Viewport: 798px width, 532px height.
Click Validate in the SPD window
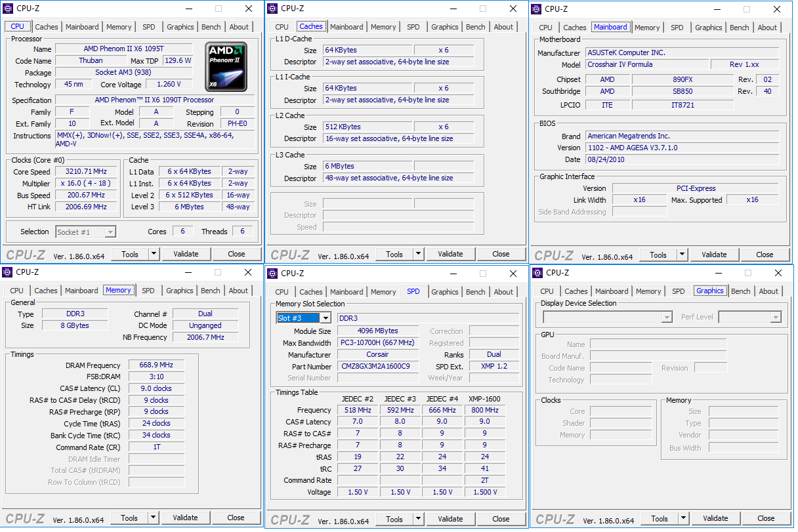point(450,519)
